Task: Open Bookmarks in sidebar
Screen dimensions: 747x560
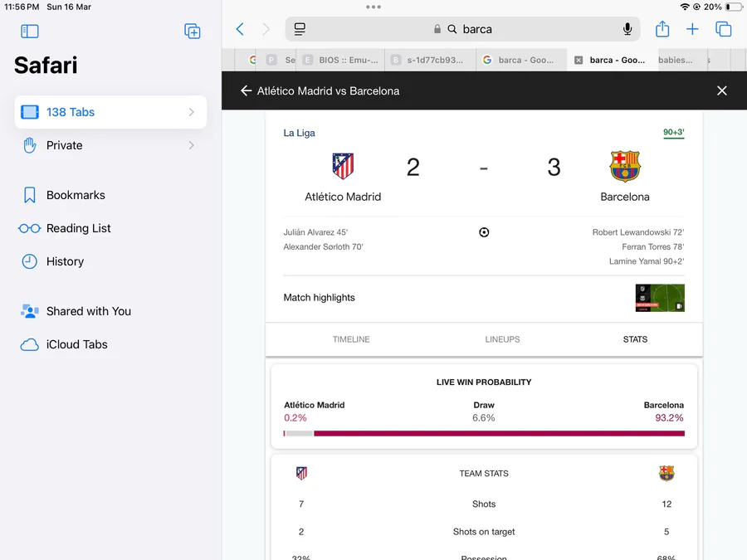Action: click(76, 195)
